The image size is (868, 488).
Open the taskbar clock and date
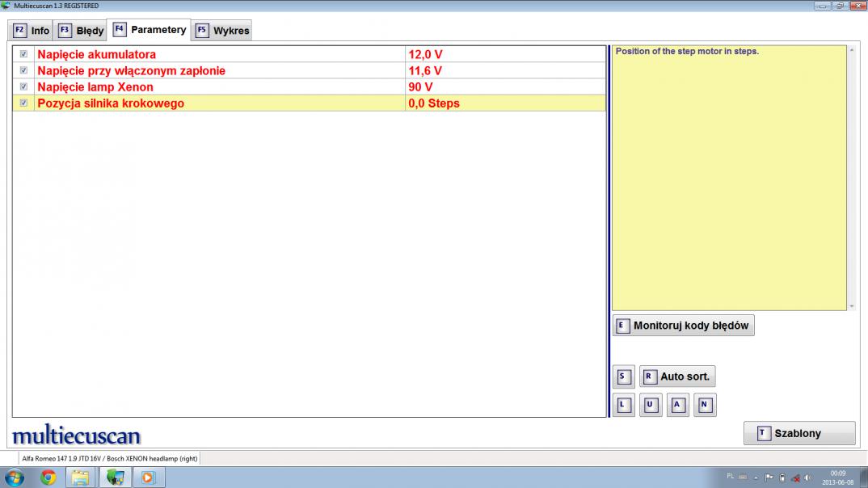click(x=837, y=477)
